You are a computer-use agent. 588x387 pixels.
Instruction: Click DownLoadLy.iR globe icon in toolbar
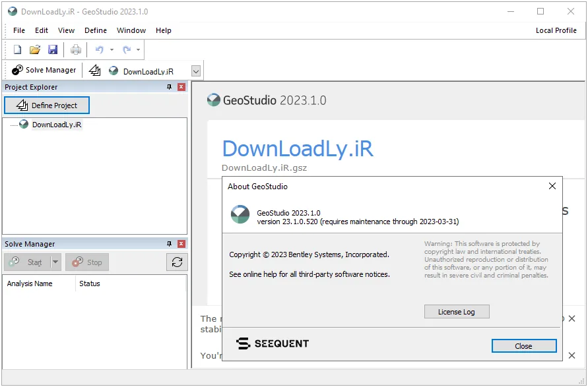pyautogui.click(x=114, y=71)
